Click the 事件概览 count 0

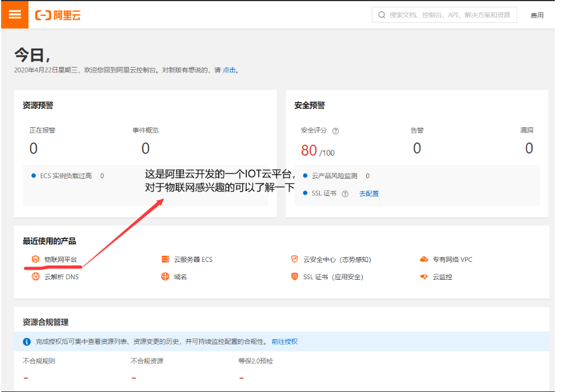pyautogui.click(x=145, y=148)
